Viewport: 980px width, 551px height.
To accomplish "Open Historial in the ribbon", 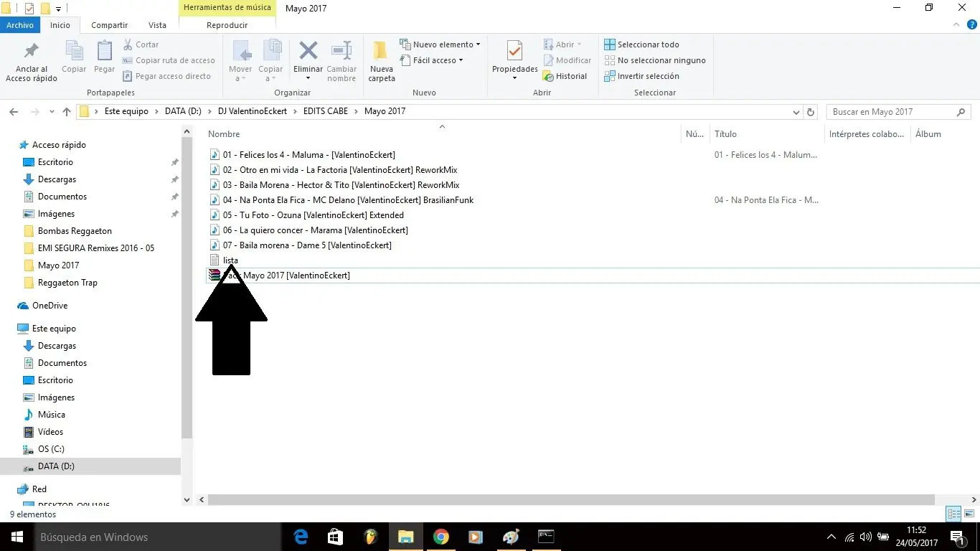I will tap(565, 76).
